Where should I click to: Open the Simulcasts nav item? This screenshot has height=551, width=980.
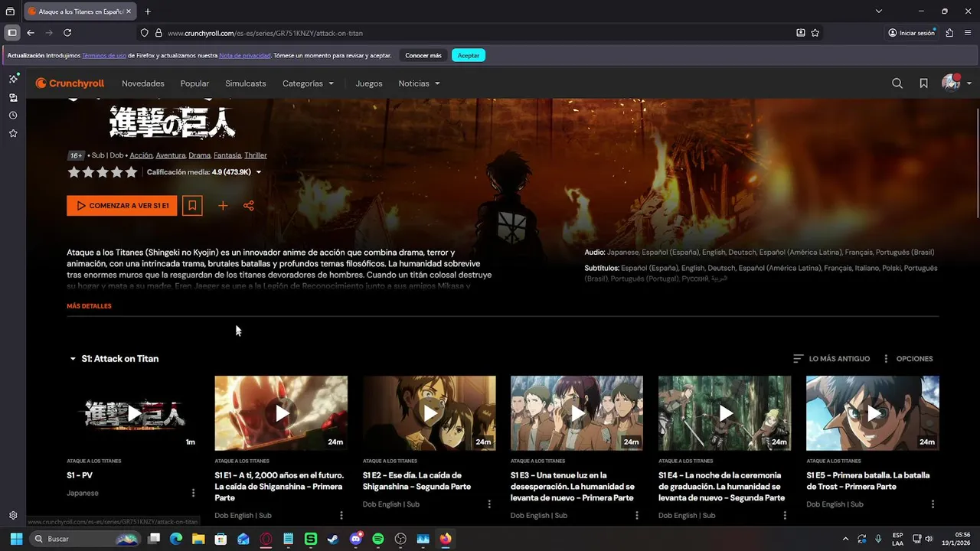click(246, 83)
